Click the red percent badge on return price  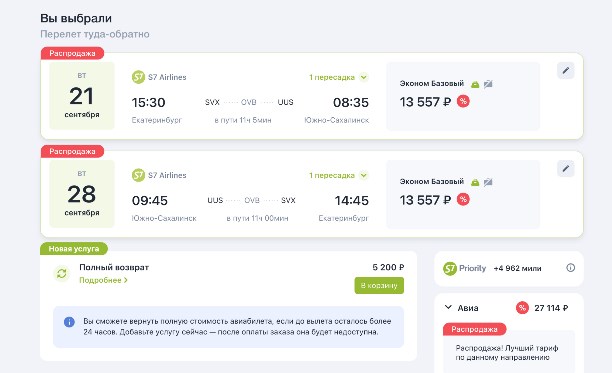tap(463, 199)
